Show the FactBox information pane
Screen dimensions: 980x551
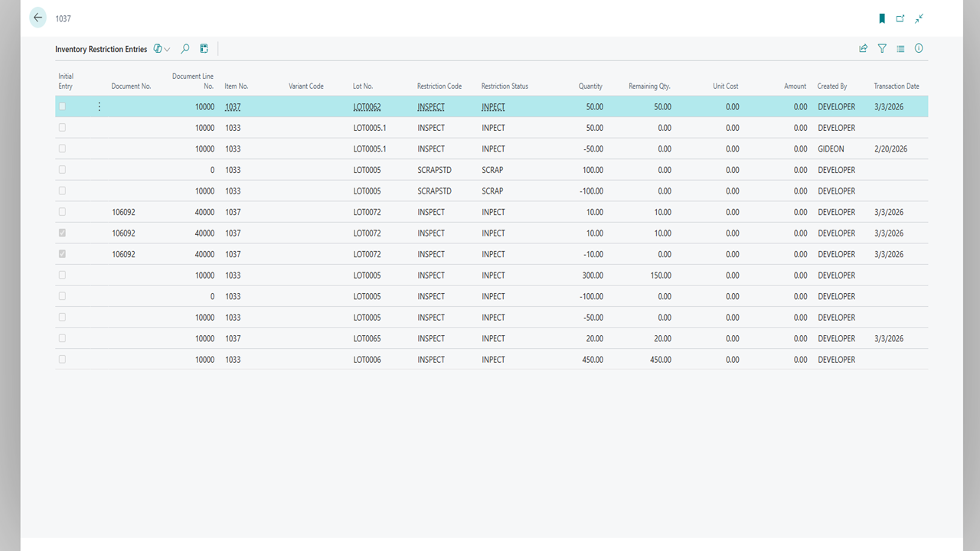[x=919, y=49]
